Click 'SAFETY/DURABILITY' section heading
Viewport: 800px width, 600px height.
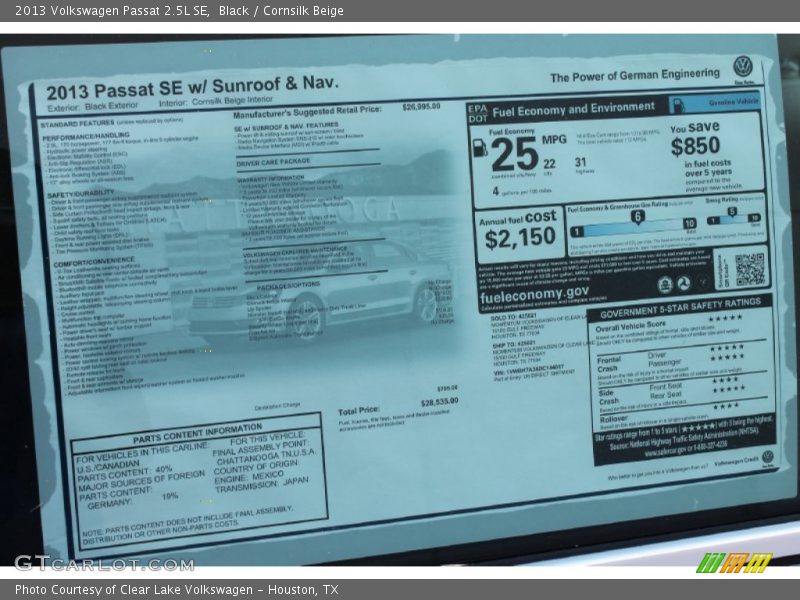pos(81,194)
